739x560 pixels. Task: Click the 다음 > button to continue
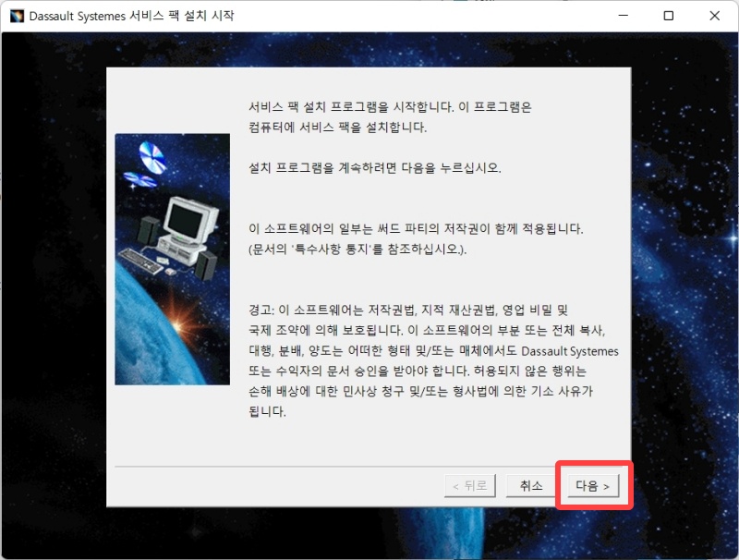point(592,485)
